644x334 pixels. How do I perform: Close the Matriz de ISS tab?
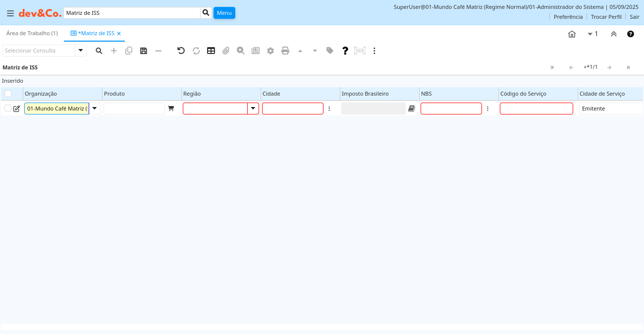119,34
